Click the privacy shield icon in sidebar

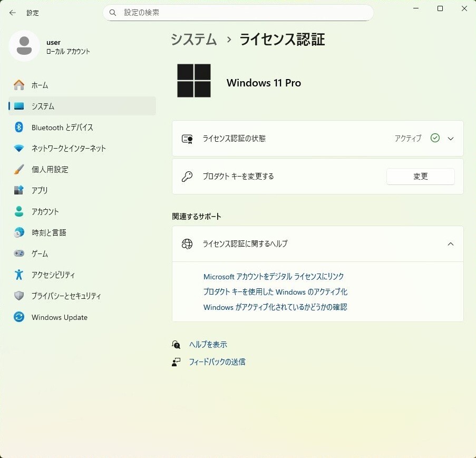19,296
